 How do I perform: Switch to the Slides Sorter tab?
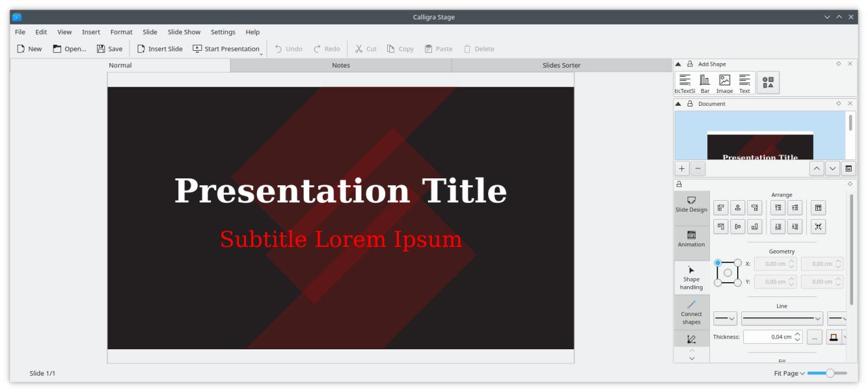[561, 65]
